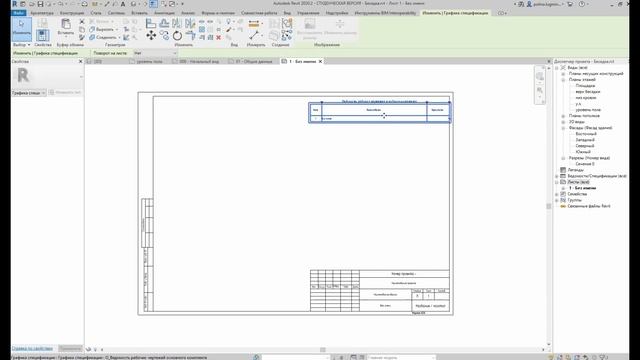Viewport: 640px width, 360px height.
Task: Select the Trim/Extend to Corner tool
Action: 190,36
